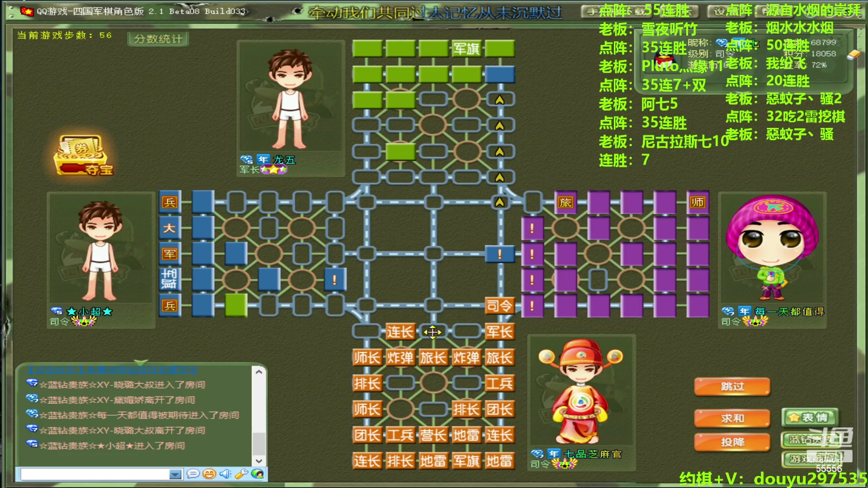This screenshot has width=868, height=488.
Task: Click the green 军旗 piece at top
Action: click(x=466, y=48)
